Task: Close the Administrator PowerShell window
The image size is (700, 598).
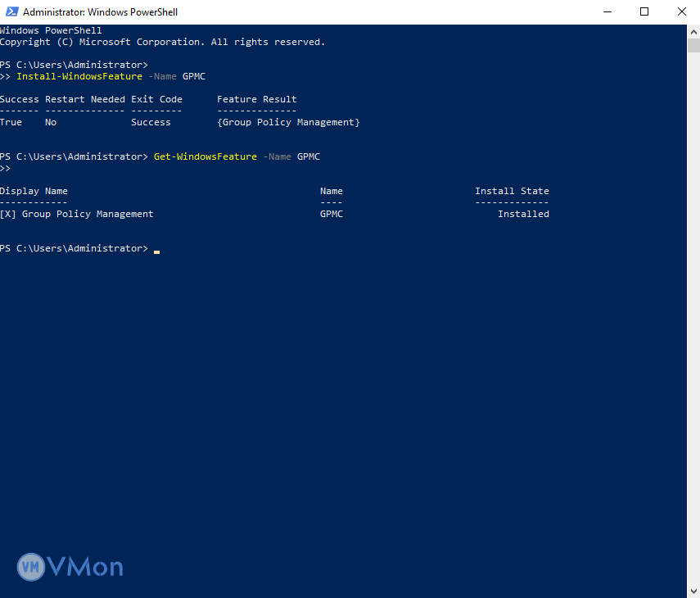Action: [681, 12]
